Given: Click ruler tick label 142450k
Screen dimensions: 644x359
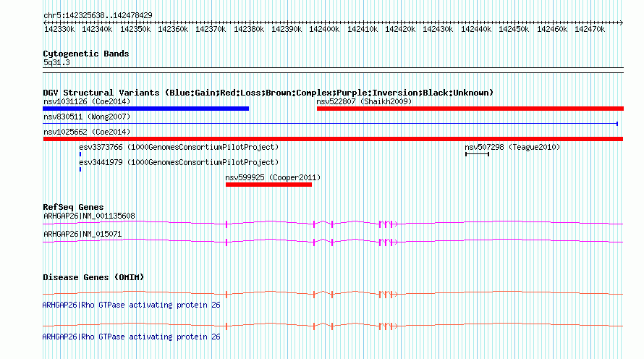Looking at the screenshot, I should 514,29.
